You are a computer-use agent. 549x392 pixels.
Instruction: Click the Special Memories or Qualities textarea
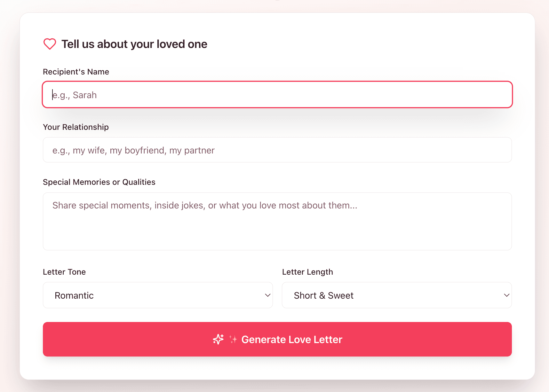tap(277, 221)
